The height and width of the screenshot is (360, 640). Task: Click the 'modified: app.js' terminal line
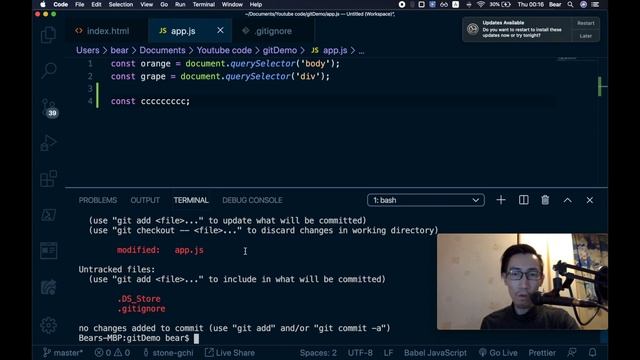[160, 250]
